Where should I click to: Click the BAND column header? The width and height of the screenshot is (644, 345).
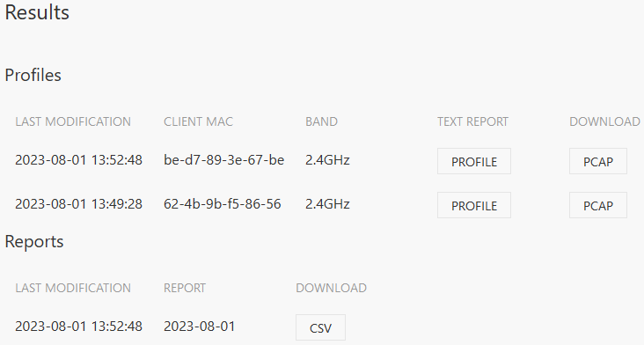pyautogui.click(x=321, y=121)
